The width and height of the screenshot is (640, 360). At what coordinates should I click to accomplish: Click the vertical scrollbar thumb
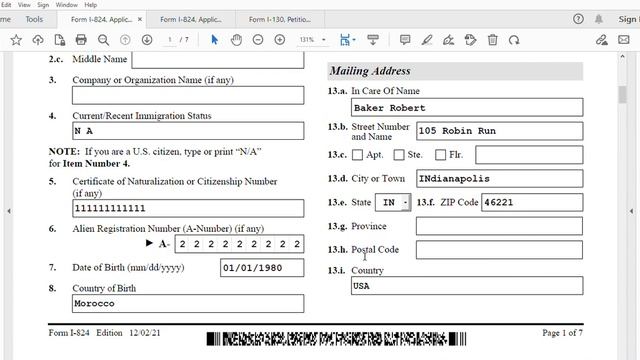click(x=622, y=95)
